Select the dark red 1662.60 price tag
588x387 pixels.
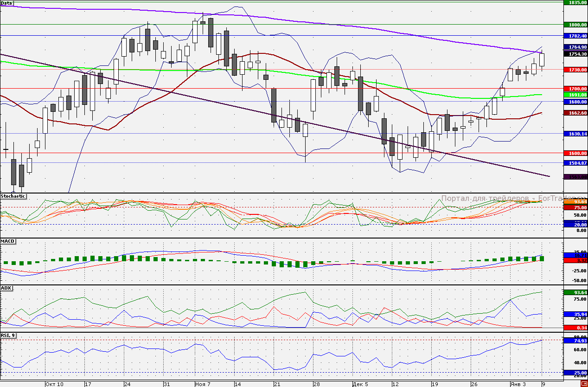[x=575, y=113]
